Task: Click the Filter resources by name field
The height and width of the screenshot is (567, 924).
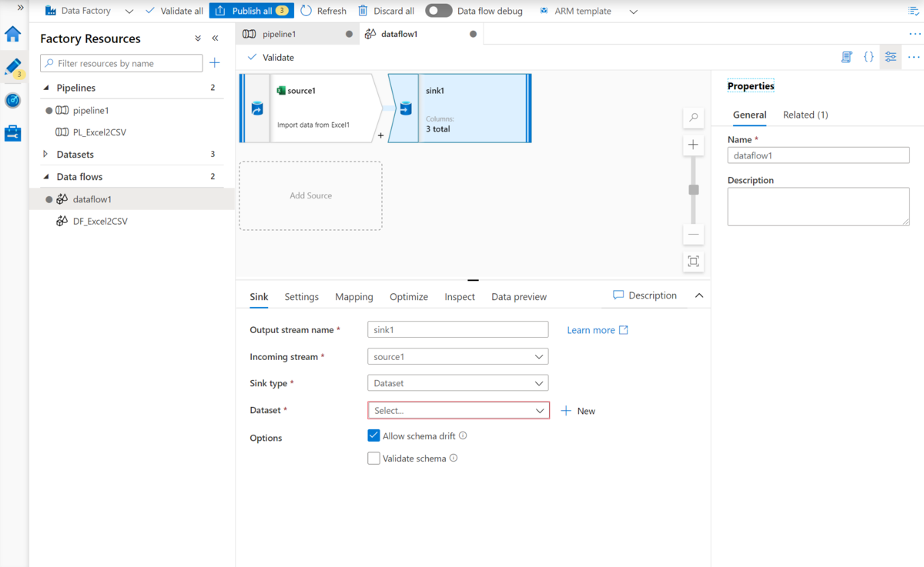Action: (122, 63)
